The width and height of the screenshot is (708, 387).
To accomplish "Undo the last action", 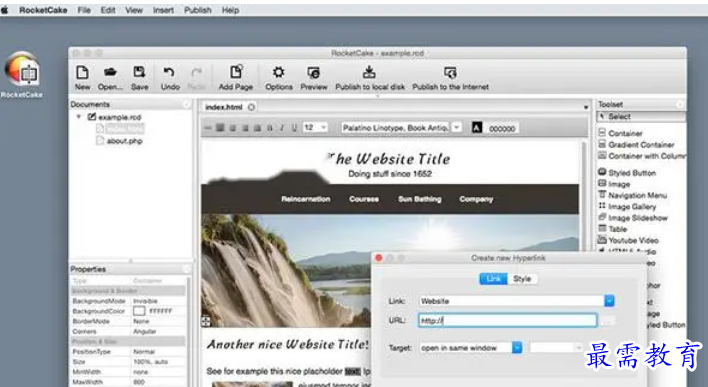I will click(x=170, y=78).
